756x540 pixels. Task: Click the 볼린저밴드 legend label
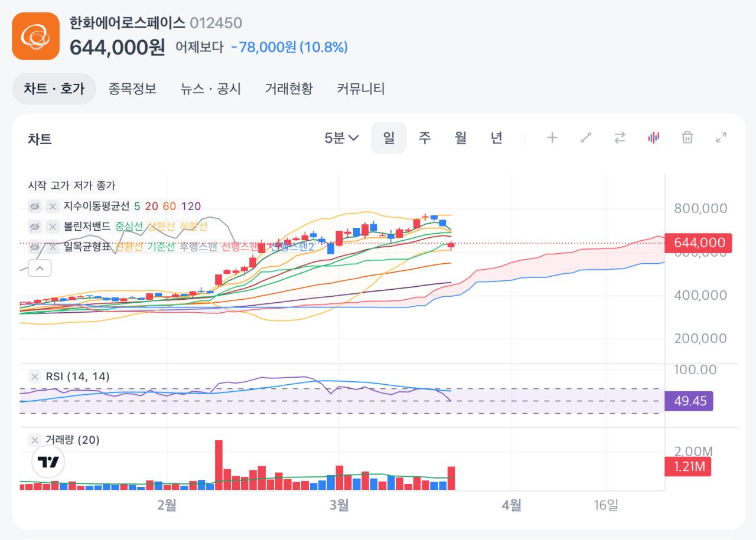(x=87, y=227)
